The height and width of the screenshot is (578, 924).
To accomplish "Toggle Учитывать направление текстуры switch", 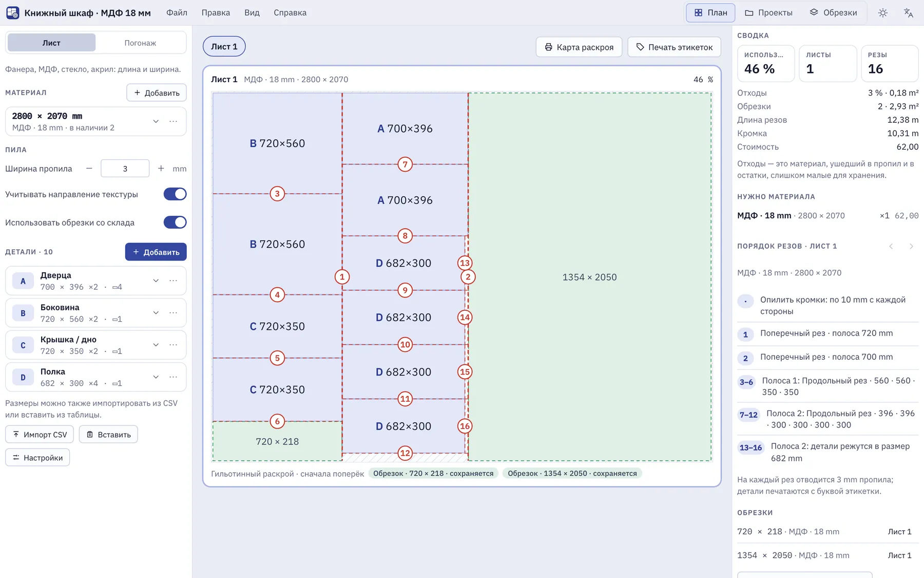I will [x=175, y=194].
